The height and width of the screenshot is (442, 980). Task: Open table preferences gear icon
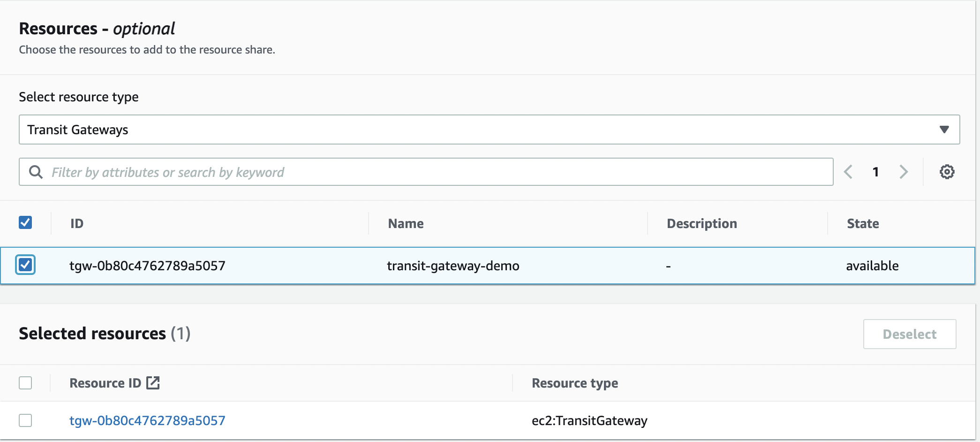[x=947, y=172]
